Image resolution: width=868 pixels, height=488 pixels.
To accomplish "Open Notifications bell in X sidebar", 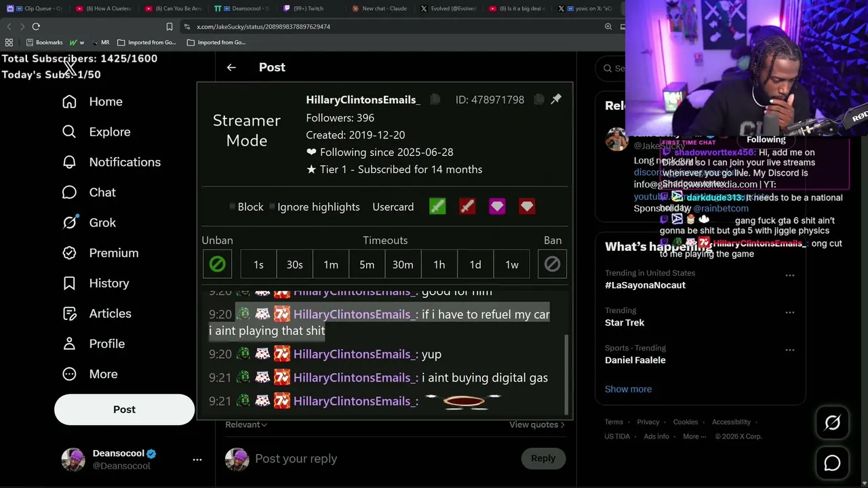I will point(111,162).
